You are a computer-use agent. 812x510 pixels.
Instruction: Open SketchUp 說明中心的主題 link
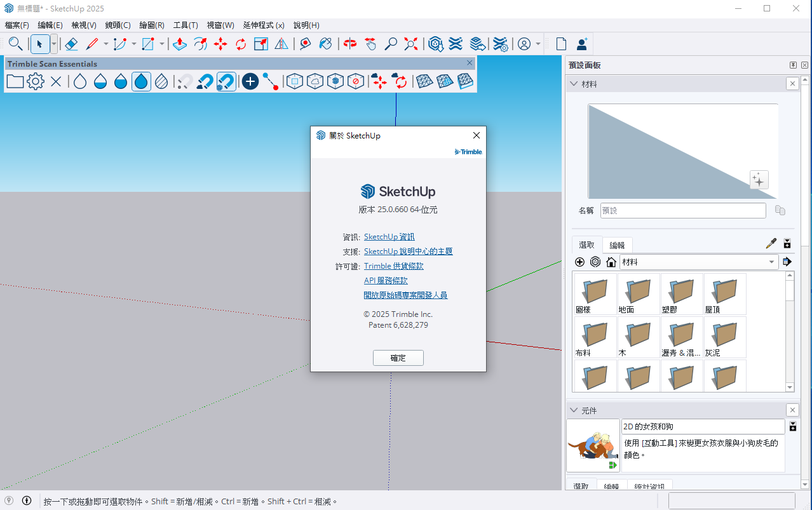[409, 252]
